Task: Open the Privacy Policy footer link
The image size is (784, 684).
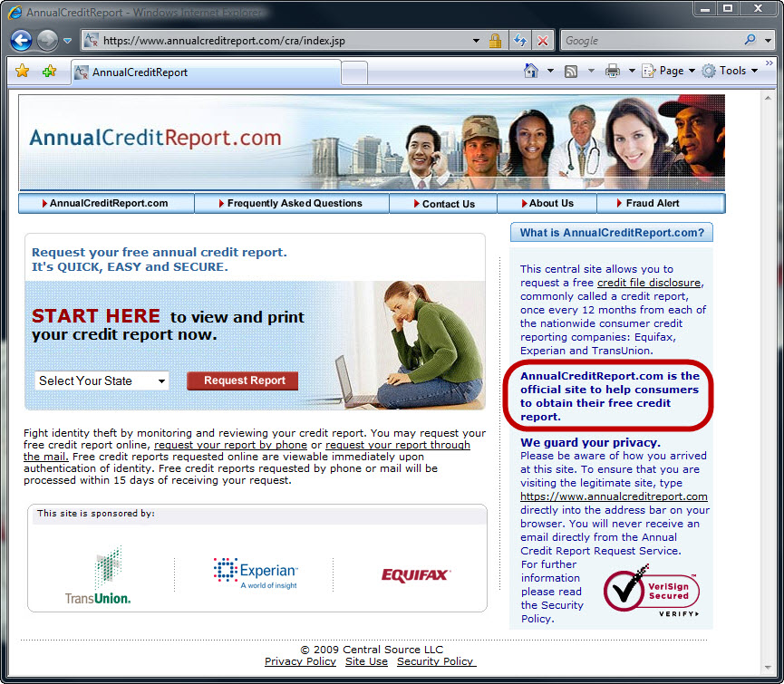Action: click(300, 661)
